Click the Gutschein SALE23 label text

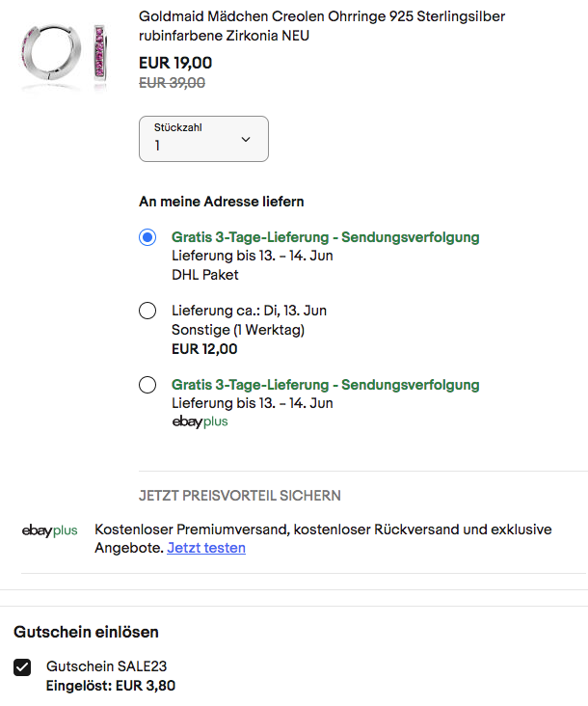pyautogui.click(x=106, y=666)
